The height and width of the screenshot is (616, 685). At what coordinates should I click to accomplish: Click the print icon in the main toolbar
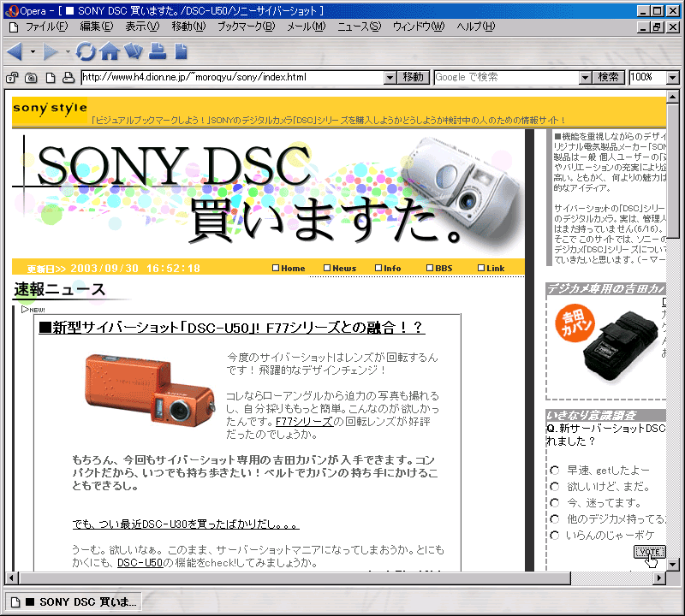click(158, 51)
